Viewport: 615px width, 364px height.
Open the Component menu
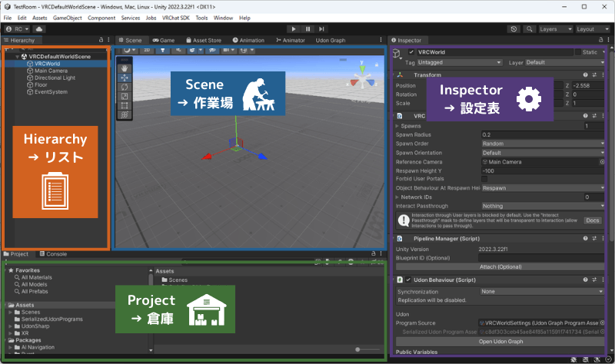(x=101, y=18)
